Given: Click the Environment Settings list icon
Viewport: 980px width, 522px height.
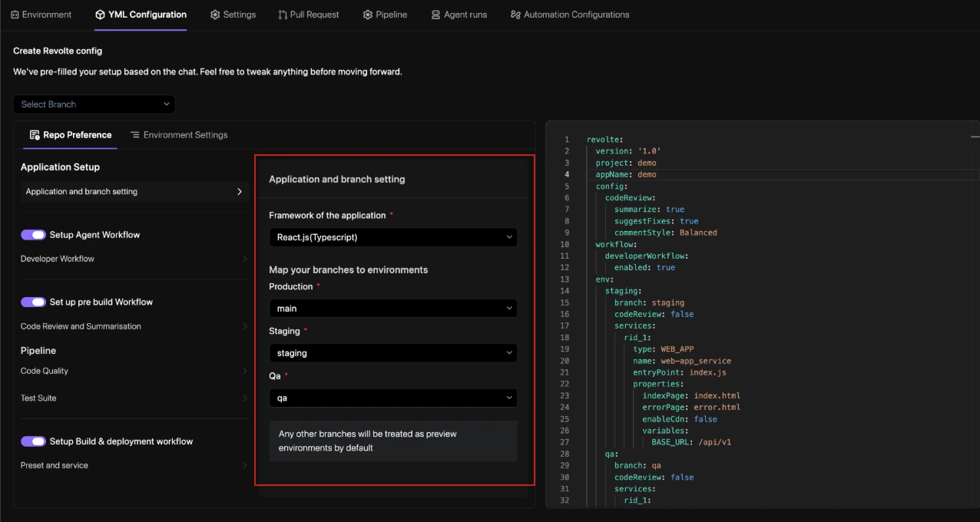Looking at the screenshot, I should coord(134,135).
